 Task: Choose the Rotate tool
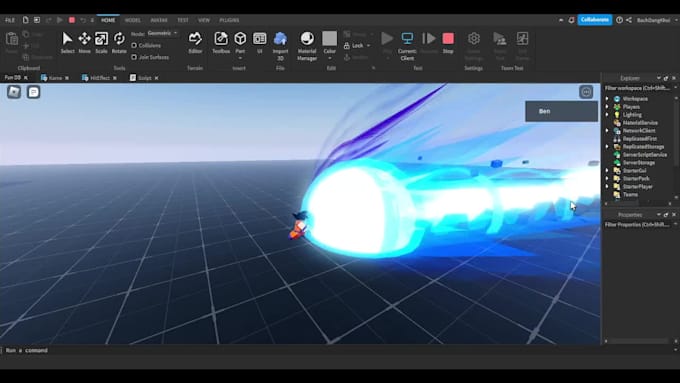tap(119, 43)
